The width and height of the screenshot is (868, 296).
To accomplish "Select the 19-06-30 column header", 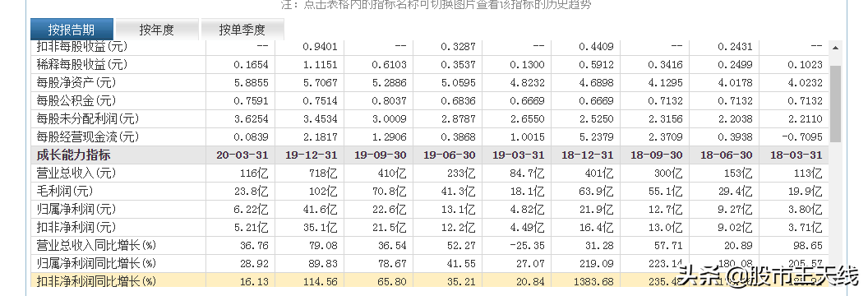I will [450, 155].
